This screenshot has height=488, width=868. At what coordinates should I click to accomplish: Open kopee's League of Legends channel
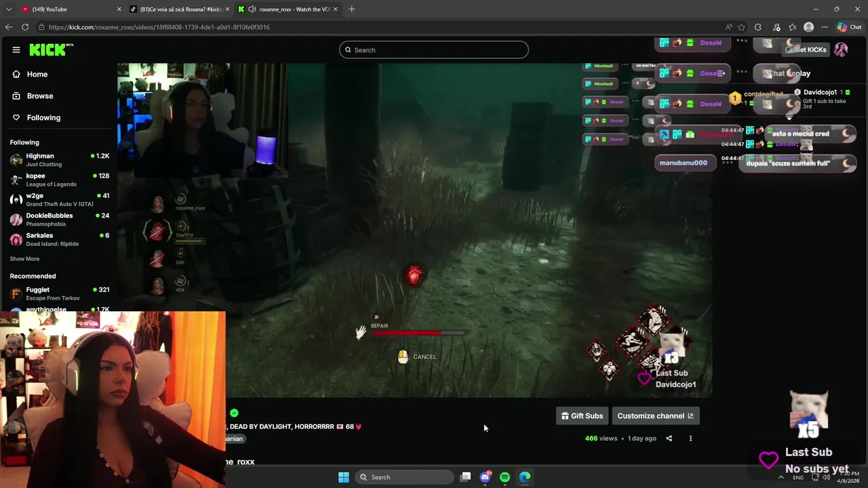coord(59,180)
